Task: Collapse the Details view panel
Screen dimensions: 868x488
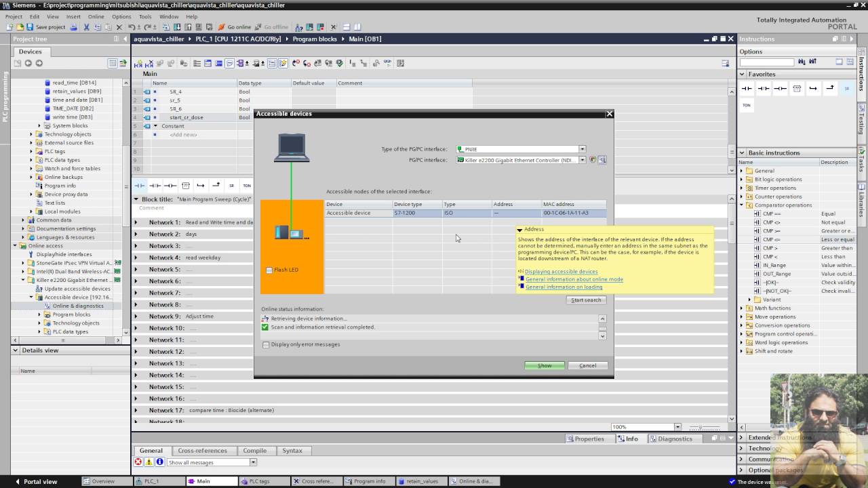Action: (15, 350)
